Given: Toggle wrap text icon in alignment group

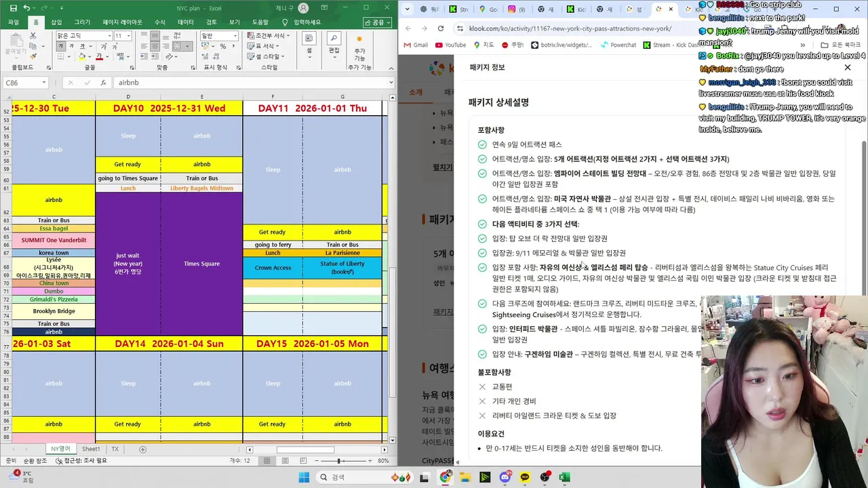Looking at the screenshot, I should [x=177, y=35].
